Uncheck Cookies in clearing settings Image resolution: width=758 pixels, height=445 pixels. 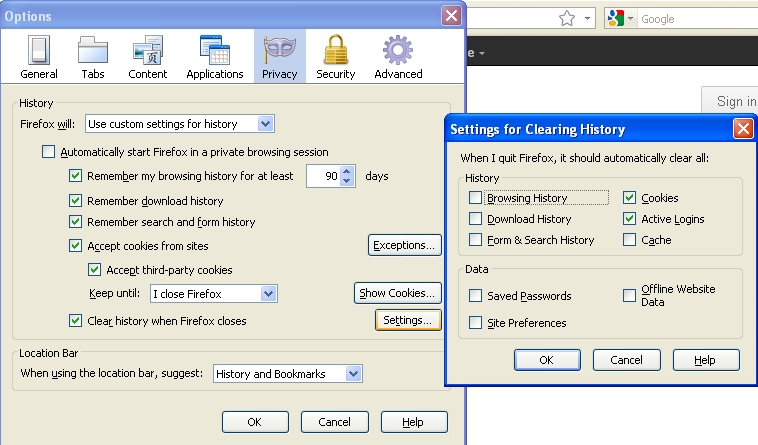[x=629, y=198]
